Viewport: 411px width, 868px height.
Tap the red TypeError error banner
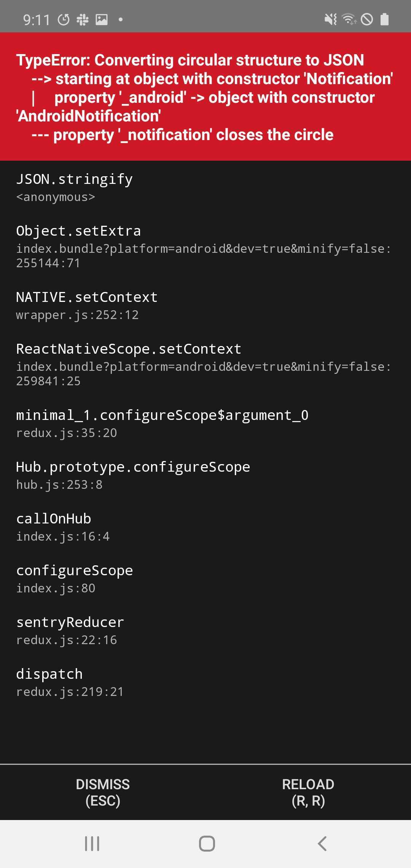(x=205, y=97)
